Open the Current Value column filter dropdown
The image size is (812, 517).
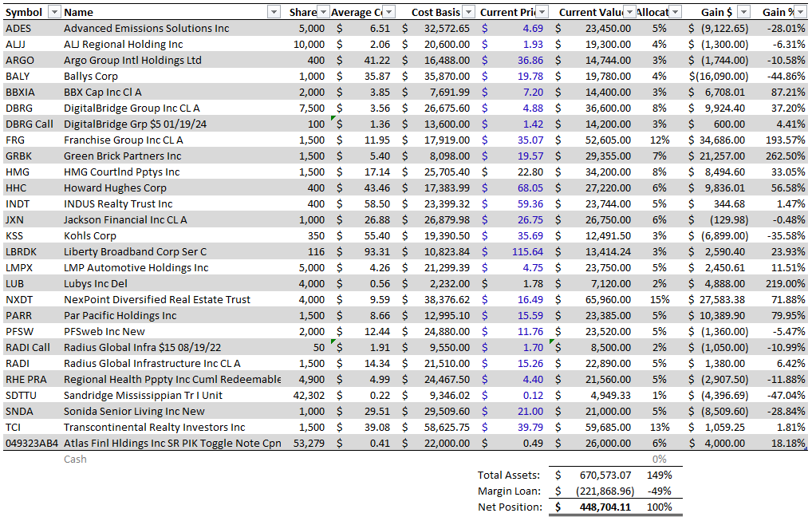point(629,12)
